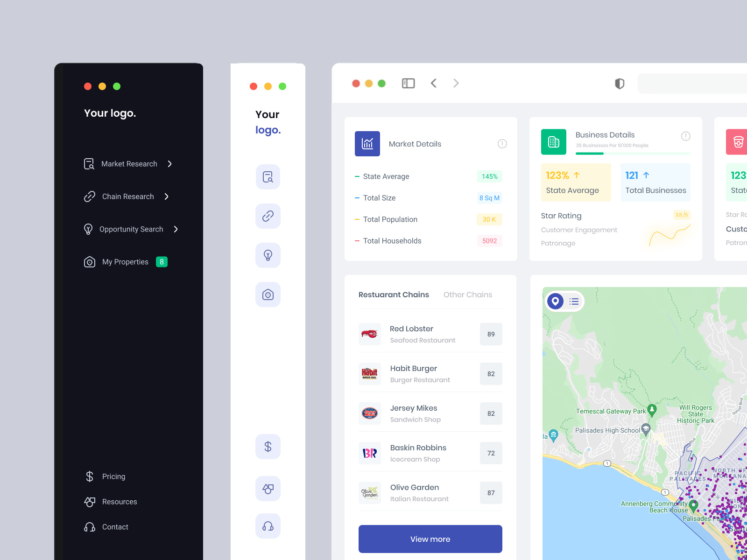
Task: Click the info icon next to Market Details
Action: point(502,144)
